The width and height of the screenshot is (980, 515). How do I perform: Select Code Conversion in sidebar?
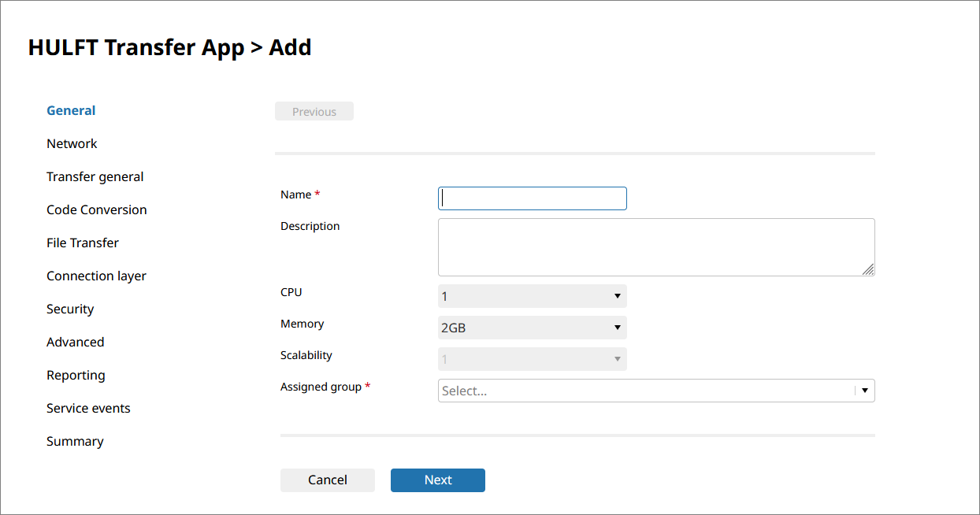pyautogui.click(x=96, y=210)
